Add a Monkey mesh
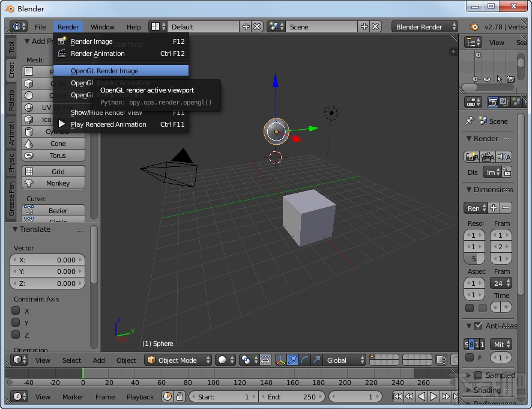This screenshot has height=409, width=532. [x=53, y=183]
